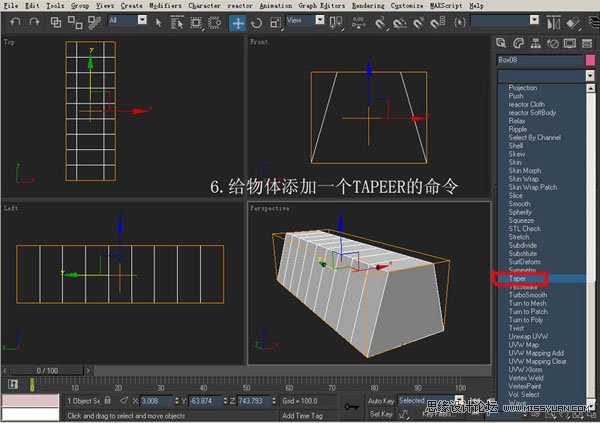Toggle the selection lock icon in status bar
The width and height of the screenshot is (600, 423).
[109, 401]
